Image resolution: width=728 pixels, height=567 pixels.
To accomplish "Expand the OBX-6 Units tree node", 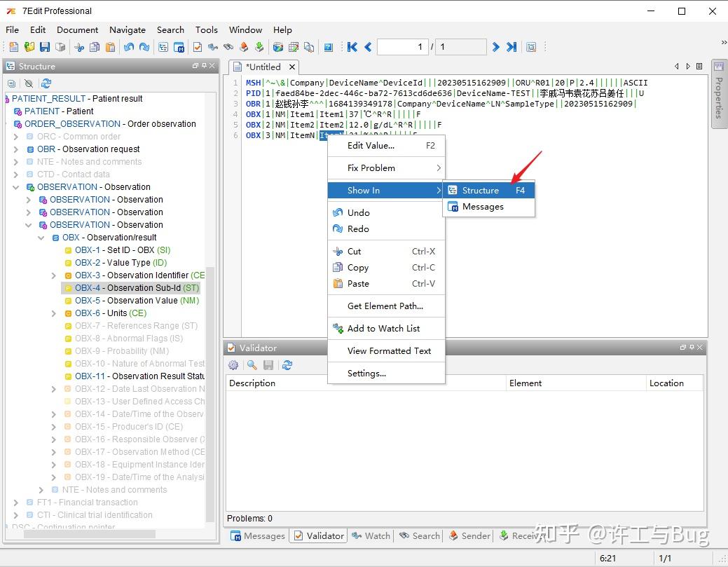I will (54, 313).
